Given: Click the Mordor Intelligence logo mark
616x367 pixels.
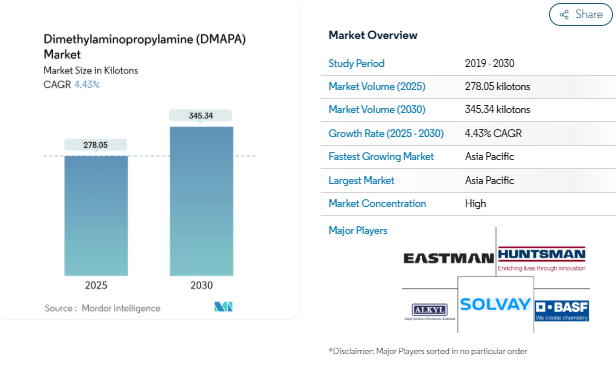Looking at the screenshot, I should pos(223,306).
